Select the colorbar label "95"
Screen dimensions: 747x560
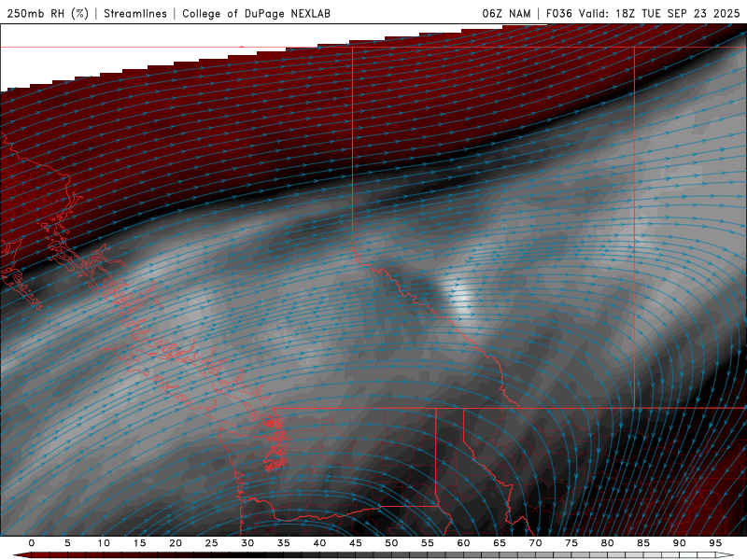(x=715, y=543)
